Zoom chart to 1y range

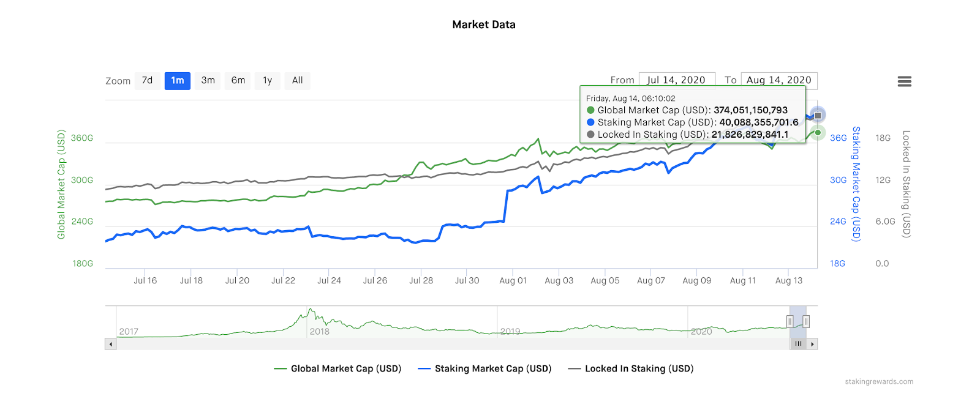point(268,81)
